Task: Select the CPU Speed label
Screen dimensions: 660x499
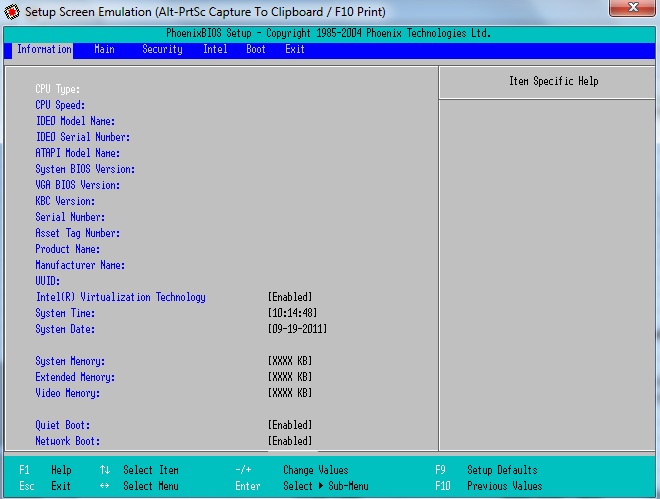Action: point(60,105)
